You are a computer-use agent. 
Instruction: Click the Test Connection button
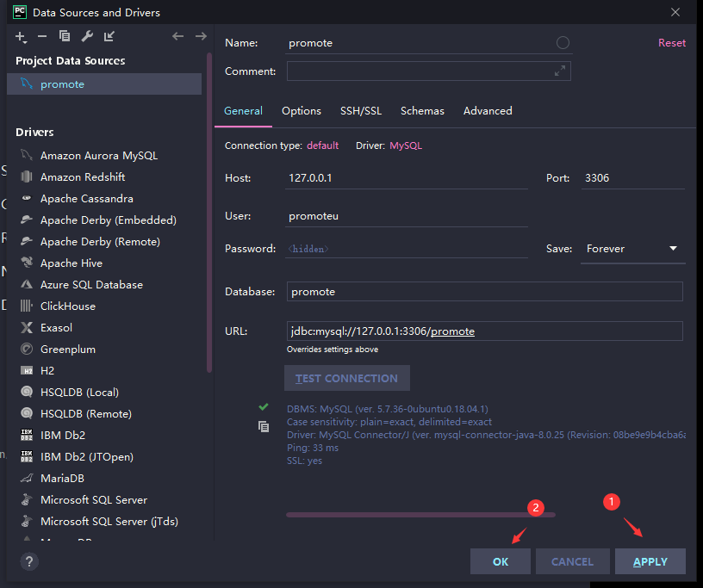click(347, 378)
